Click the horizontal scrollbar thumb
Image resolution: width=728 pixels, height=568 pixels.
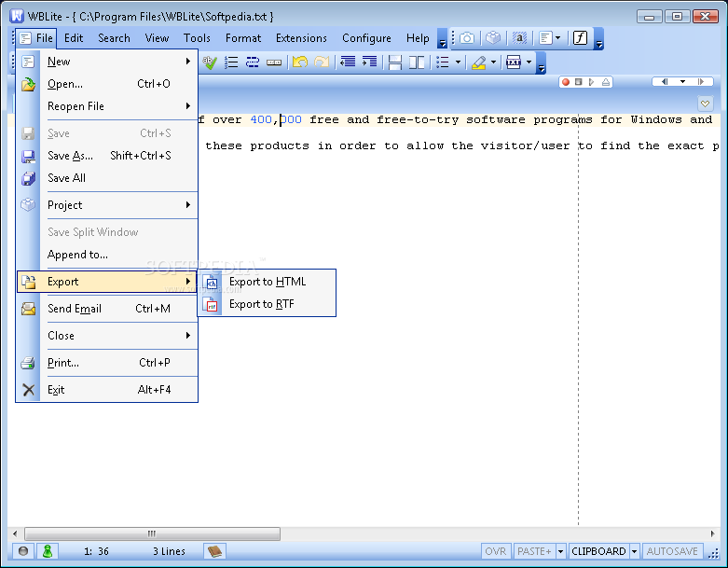tap(152, 533)
